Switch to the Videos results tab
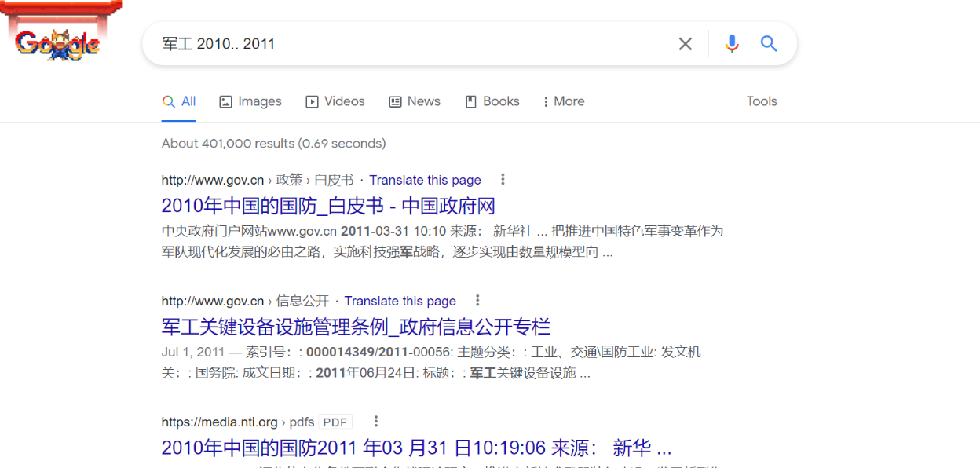 coord(335,101)
